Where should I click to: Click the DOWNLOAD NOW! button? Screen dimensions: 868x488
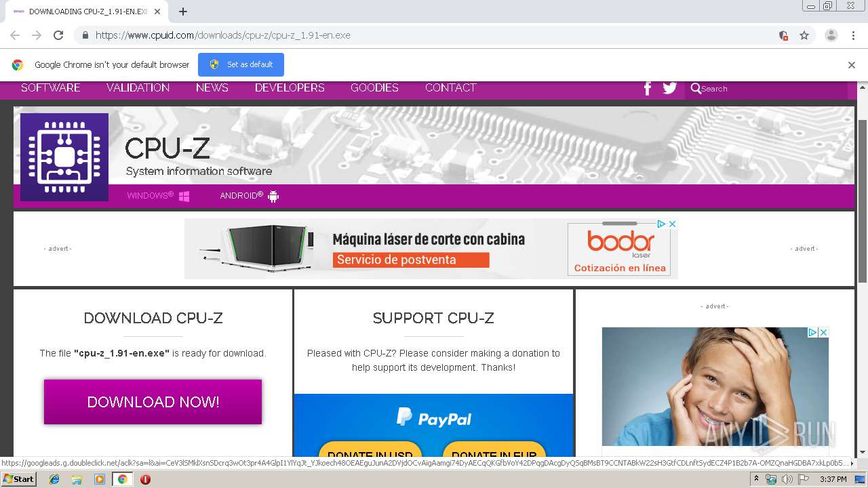[x=153, y=402]
